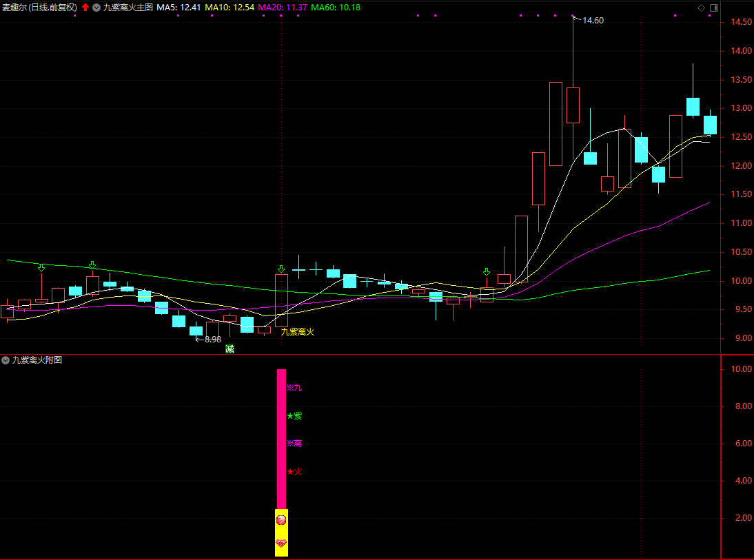Image resolution: width=754 pixels, height=560 pixels.
Task: Click the ※九 label in the sub-chart
Action: click(294, 387)
